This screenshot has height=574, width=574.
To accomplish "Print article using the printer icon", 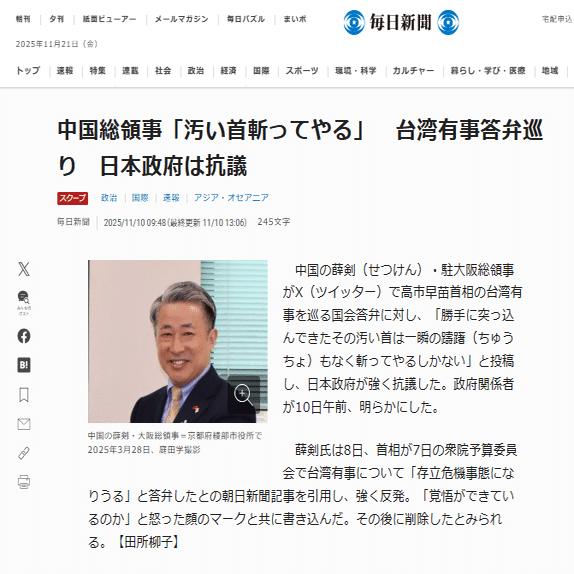I will coord(24,482).
